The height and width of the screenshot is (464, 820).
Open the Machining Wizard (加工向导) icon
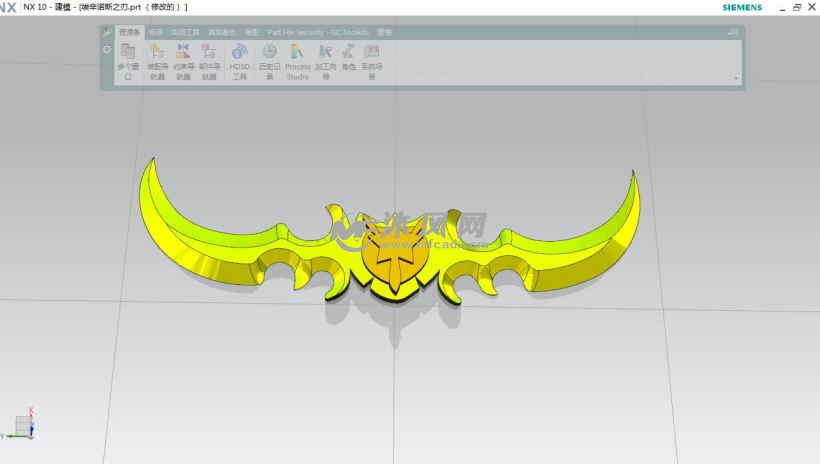[326, 62]
